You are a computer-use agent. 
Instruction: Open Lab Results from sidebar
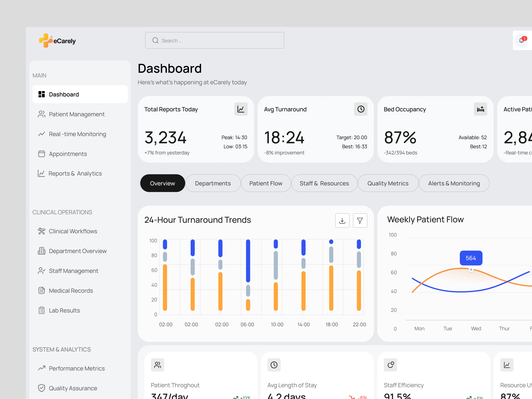64,310
